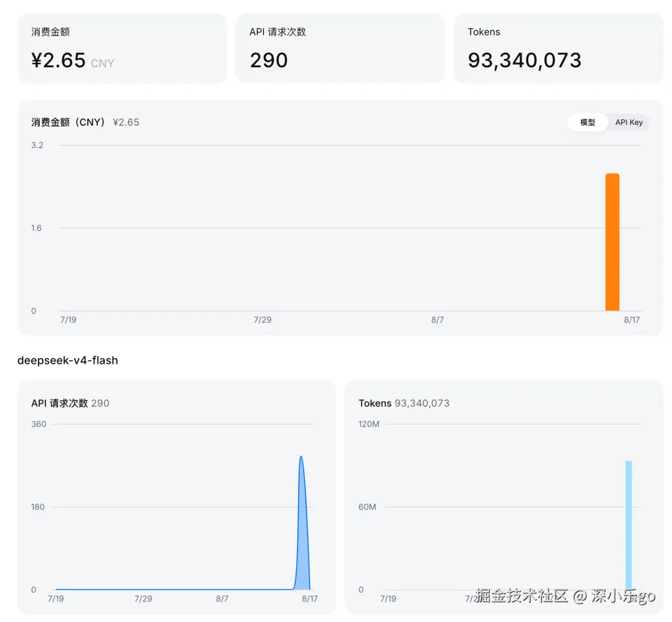Click the 8/7 date label in requests chart
The image size is (672, 622).
[x=222, y=599]
